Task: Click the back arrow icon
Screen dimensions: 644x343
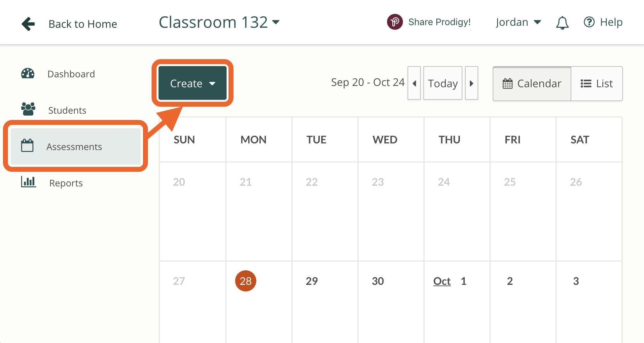Action: (x=28, y=24)
